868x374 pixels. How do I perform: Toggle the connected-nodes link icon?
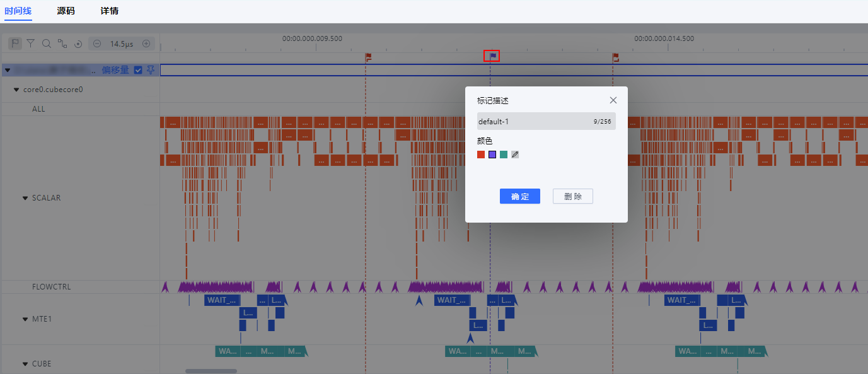[62, 44]
